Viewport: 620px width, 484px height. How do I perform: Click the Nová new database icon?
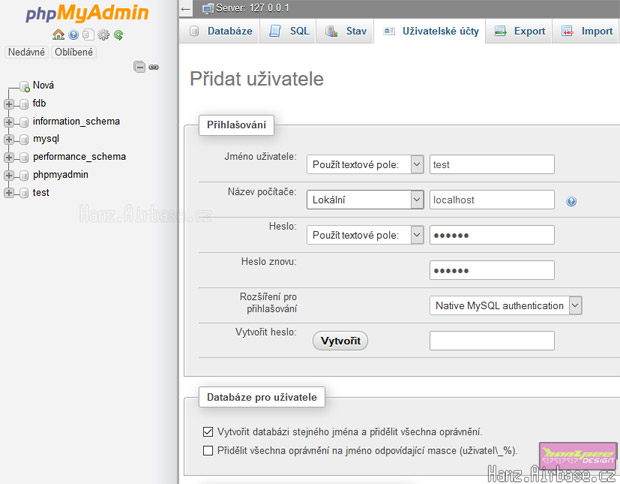point(25,86)
